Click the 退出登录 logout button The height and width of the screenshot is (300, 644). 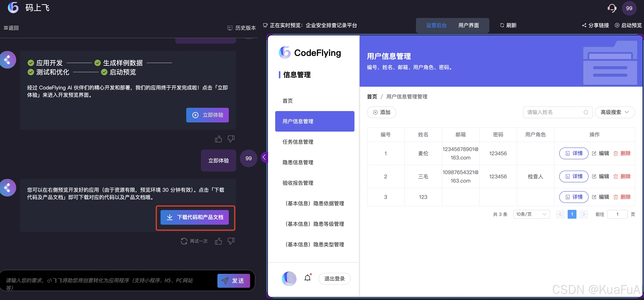pos(334,279)
